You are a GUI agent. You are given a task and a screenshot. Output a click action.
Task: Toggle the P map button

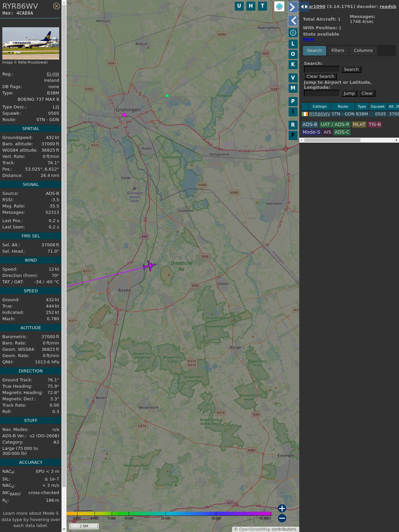pyautogui.click(x=293, y=101)
